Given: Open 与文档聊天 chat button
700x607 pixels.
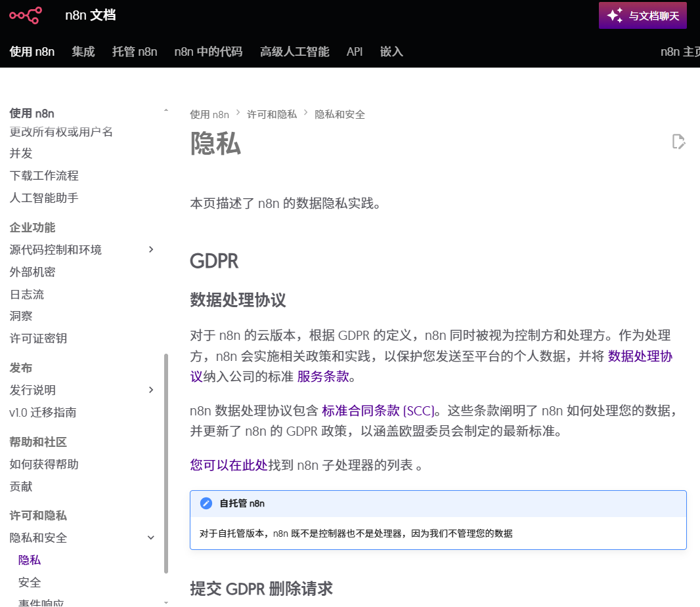Looking at the screenshot, I should pyautogui.click(x=642, y=16).
